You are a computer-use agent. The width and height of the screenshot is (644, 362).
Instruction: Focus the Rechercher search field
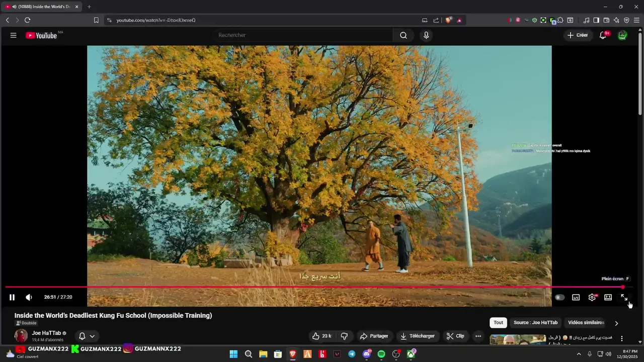(x=304, y=35)
